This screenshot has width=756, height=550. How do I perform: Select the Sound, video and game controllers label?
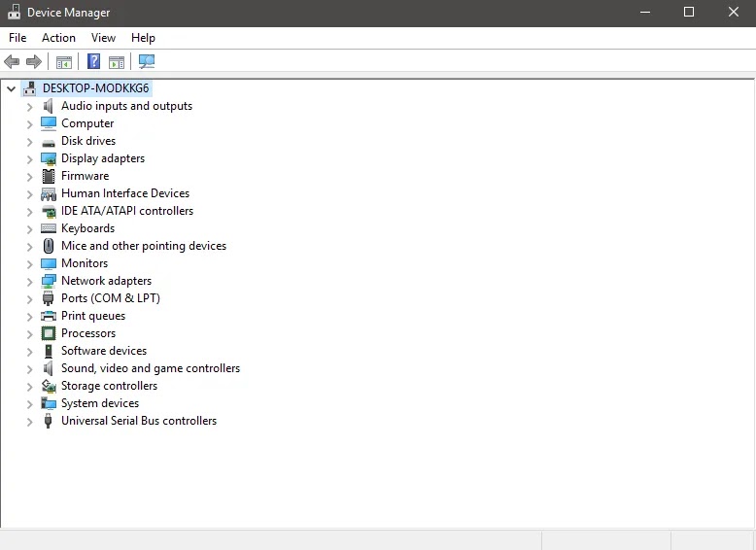151,368
